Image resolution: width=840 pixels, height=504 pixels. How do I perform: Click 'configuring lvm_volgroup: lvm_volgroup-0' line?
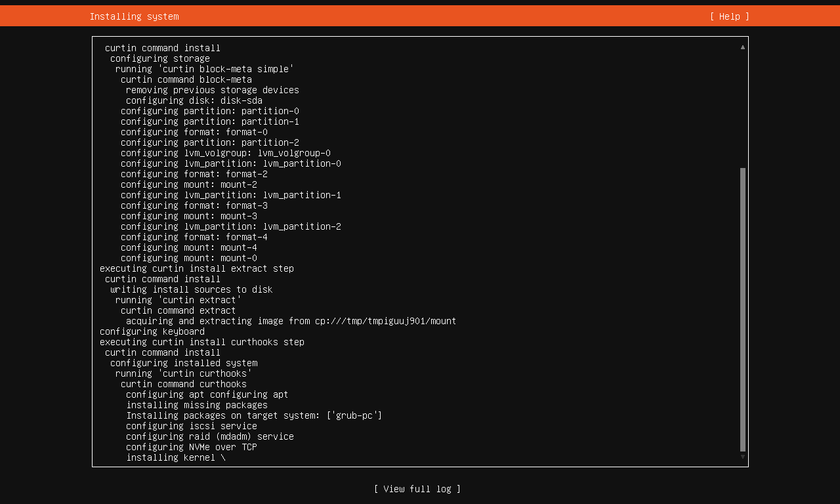click(225, 153)
